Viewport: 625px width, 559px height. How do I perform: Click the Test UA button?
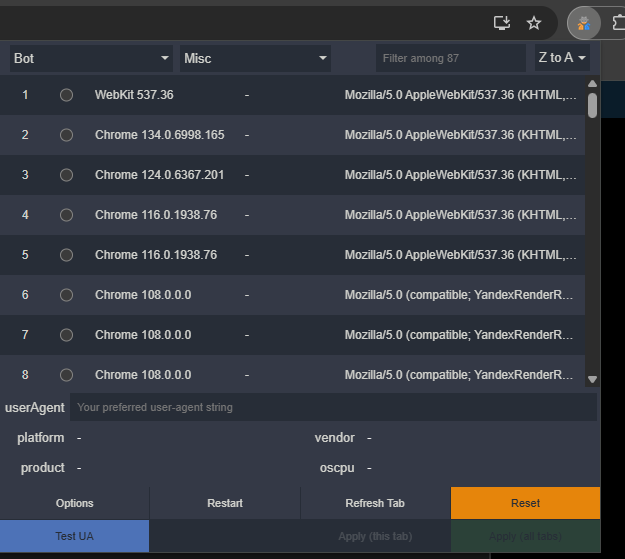pyautogui.click(x=75, y=536)
